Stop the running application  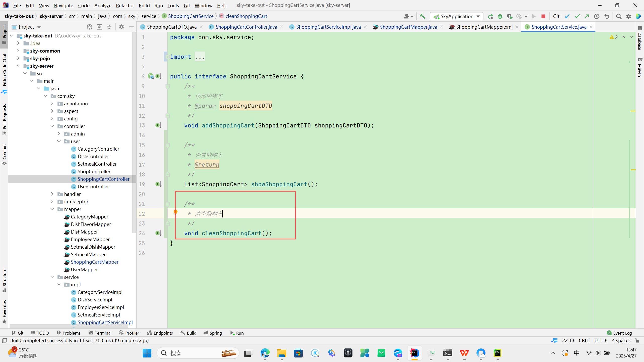click(543, 16)
